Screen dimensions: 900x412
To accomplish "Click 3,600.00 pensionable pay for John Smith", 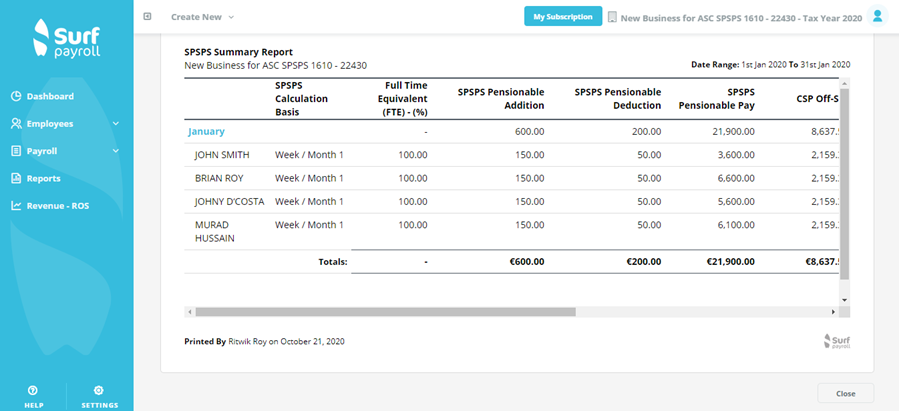I will pos(737,154).
